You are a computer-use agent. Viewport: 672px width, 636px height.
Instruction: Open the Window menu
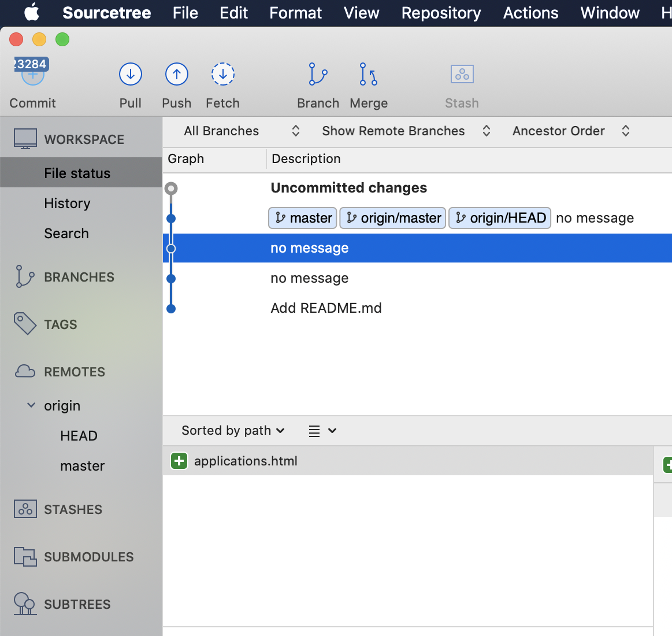[x=610, y=13]
